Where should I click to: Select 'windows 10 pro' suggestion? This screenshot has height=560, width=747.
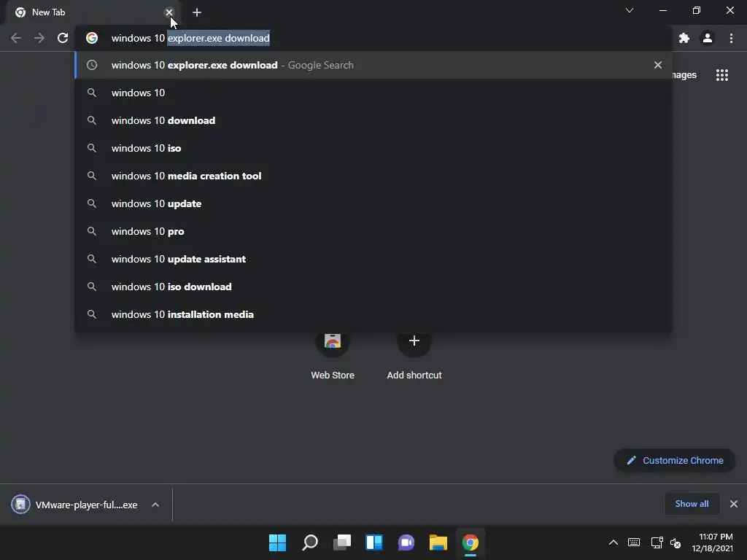373,231
